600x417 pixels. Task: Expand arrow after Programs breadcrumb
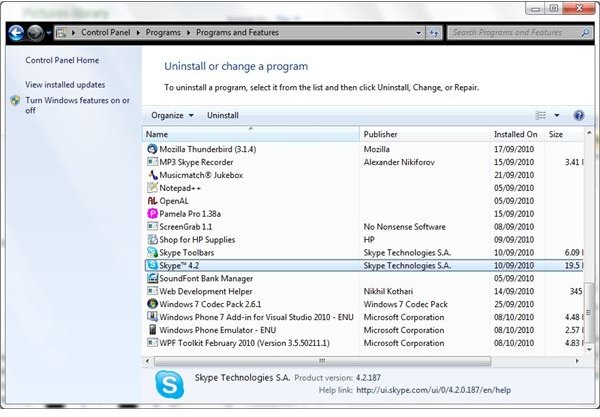point(188,33)
